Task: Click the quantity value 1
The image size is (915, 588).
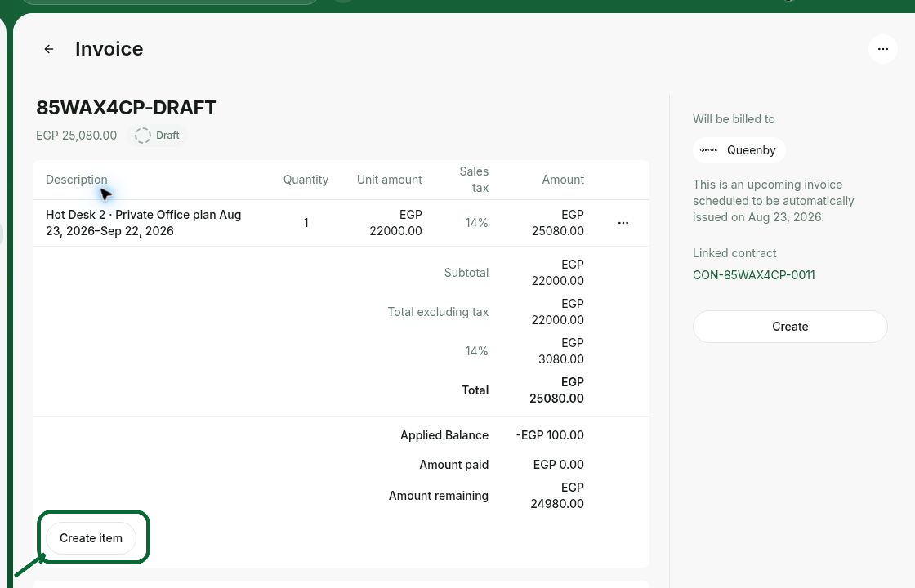Action: 306,223
